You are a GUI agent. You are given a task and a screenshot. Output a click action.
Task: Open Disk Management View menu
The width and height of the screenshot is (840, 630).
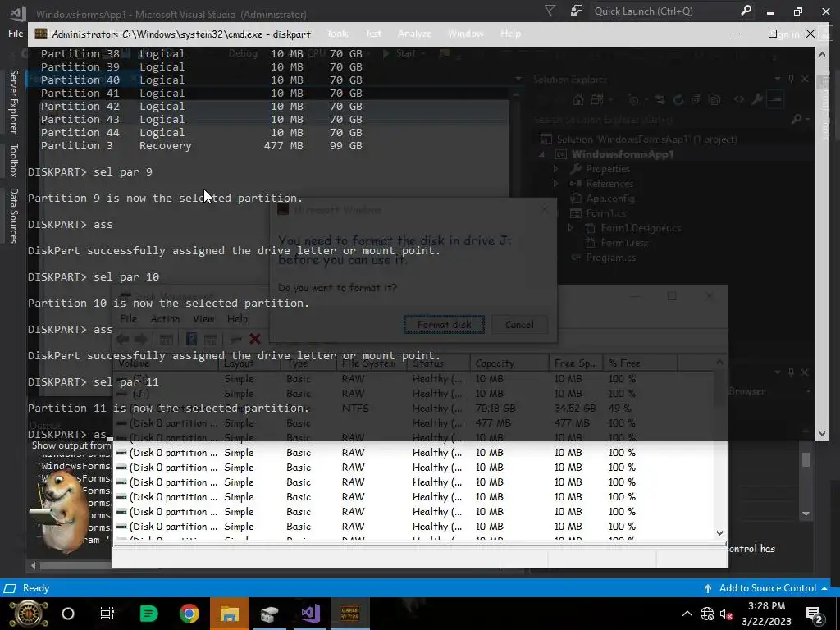tap(203, 319)
